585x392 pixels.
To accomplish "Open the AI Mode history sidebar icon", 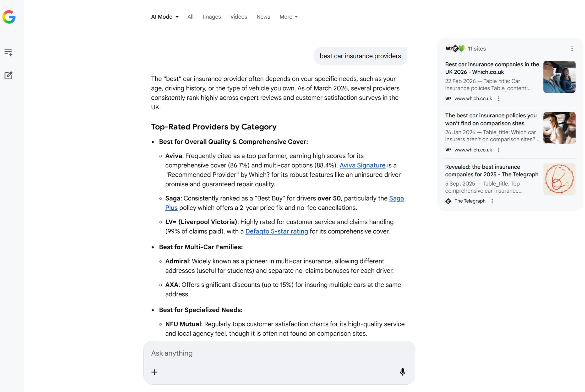I will [8, 52].
